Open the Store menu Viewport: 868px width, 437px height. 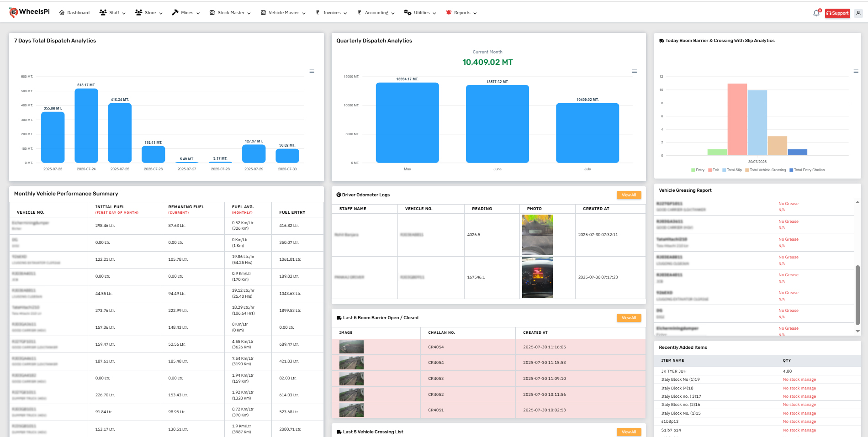click(148, 12)
